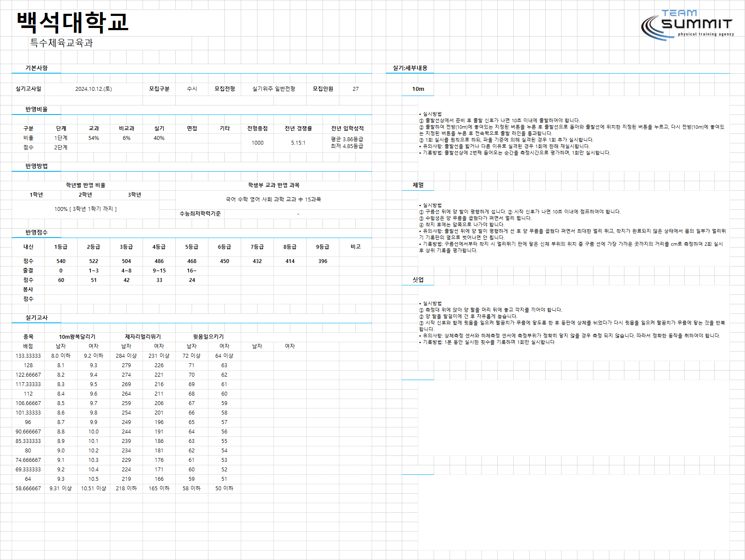745x560 pixels.
Task: Click the 9.31 이상 bottom row cell
Action: [61, 489]
